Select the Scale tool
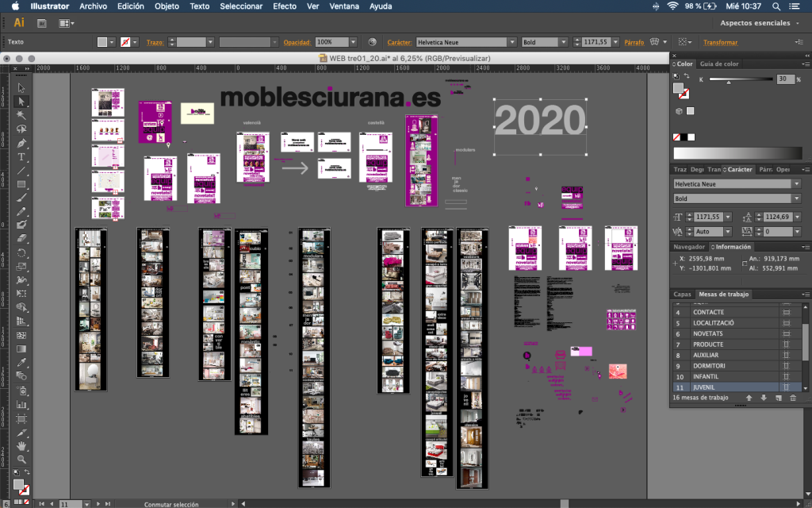Viewport: 812px width, 508px height. coord(21,267)
